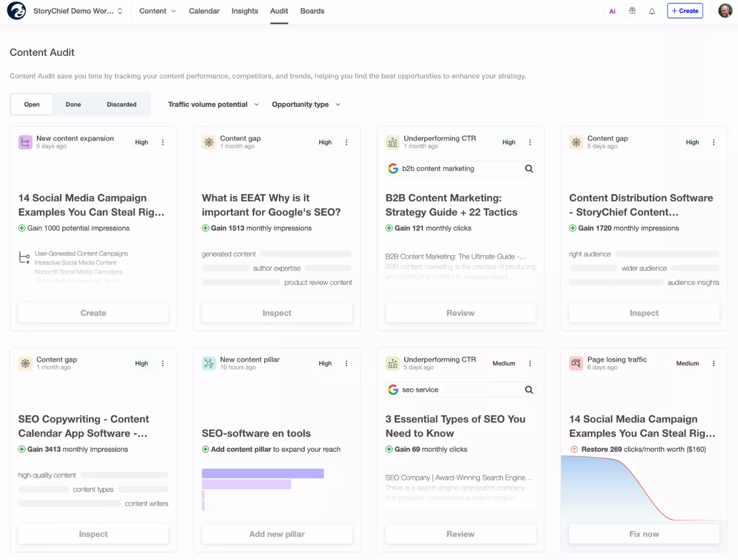Open the AI assistant icon
Screen dimensions: 738x560
(x=612, y=11)
